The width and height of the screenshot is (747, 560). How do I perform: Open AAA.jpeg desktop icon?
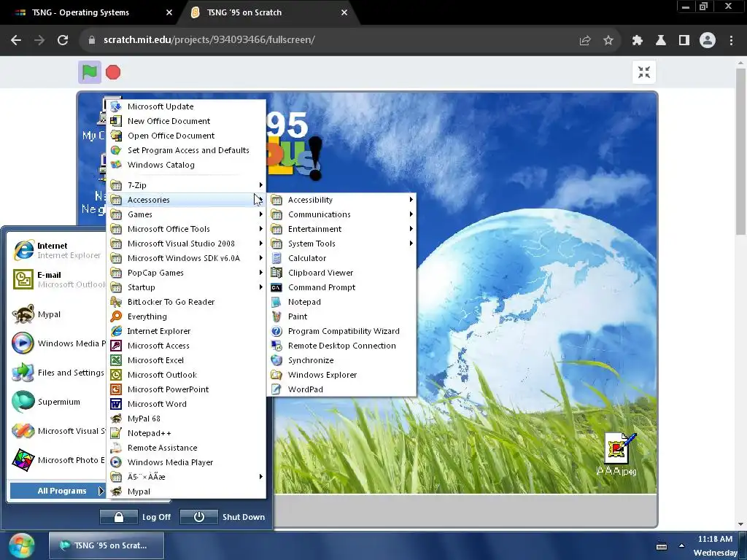[619, 448]
